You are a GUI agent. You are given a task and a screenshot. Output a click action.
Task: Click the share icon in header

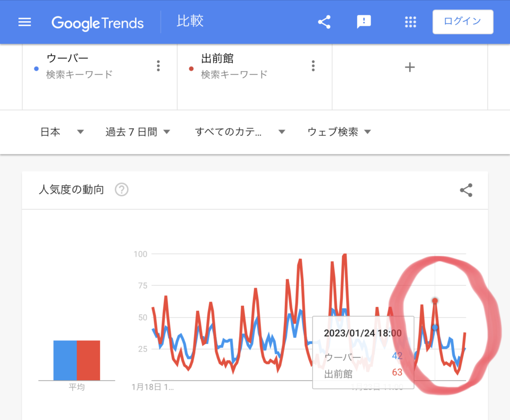(x=324, y=22)
